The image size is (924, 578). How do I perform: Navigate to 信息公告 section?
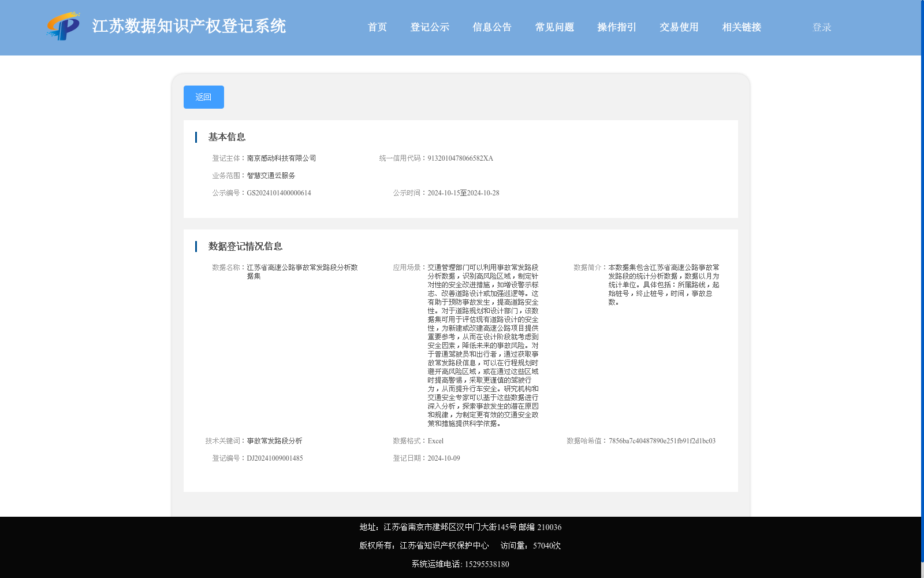point(491,27)
